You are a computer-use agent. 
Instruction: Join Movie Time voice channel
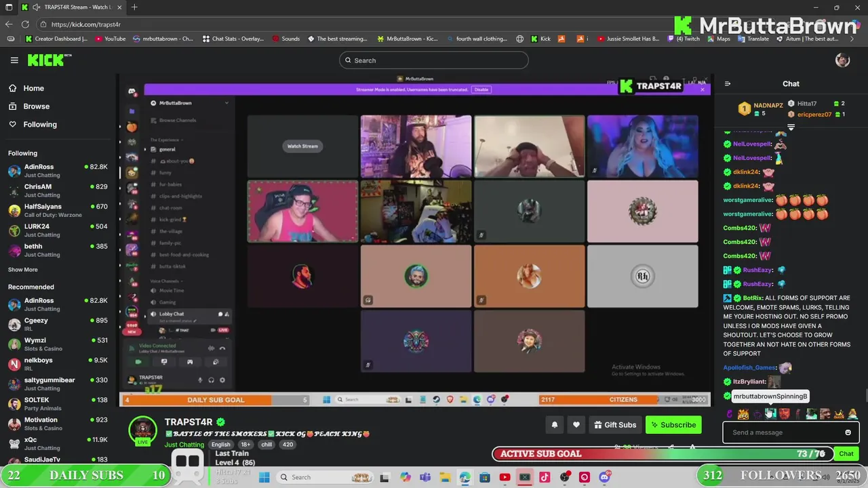(x=172, y=291)
